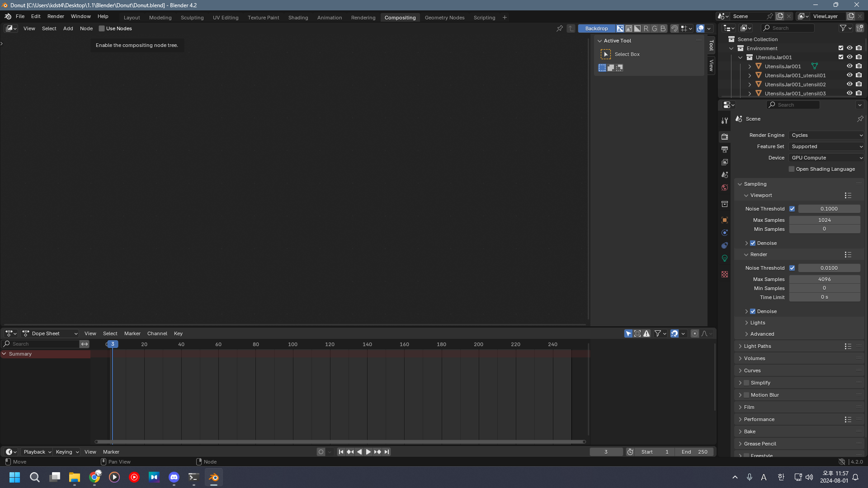Click the Color and Alpha channel icon
Viewport: 868px width, 488px height.
coord(620,28)
